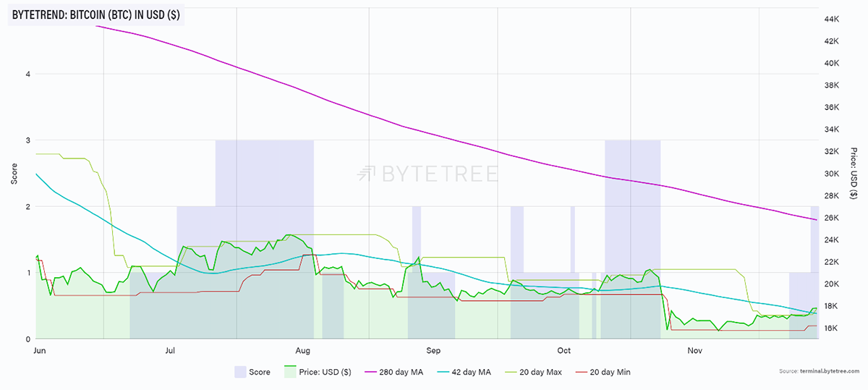
Task: Click the 30K price axis label
Action: tap(831, 174)
